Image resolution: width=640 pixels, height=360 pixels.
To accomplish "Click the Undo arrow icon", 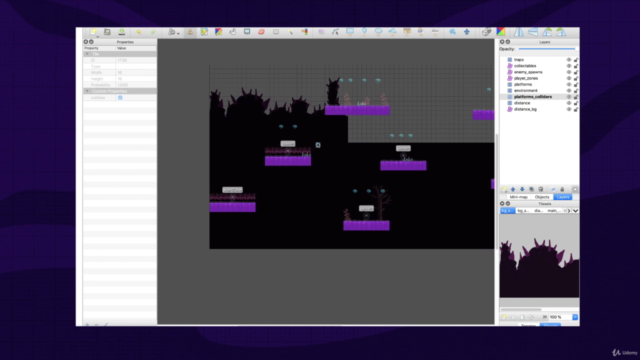I will tap(139, 32).
